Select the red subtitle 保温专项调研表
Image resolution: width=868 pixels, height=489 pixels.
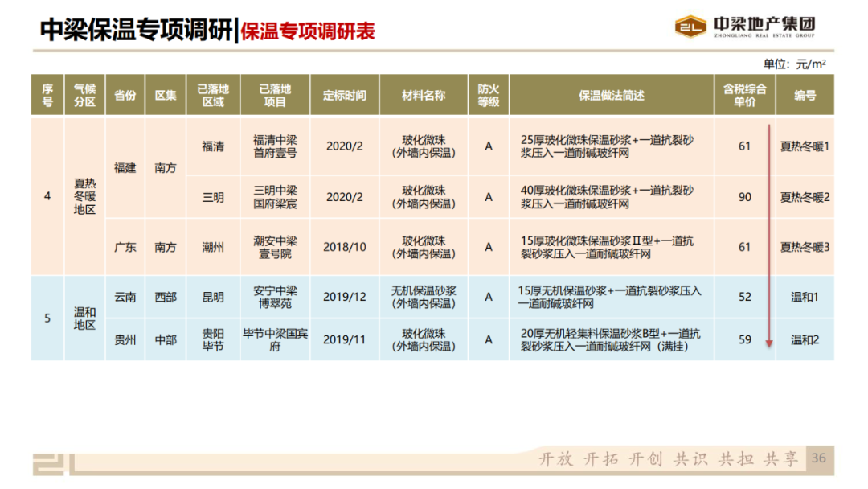click(308, 31)
